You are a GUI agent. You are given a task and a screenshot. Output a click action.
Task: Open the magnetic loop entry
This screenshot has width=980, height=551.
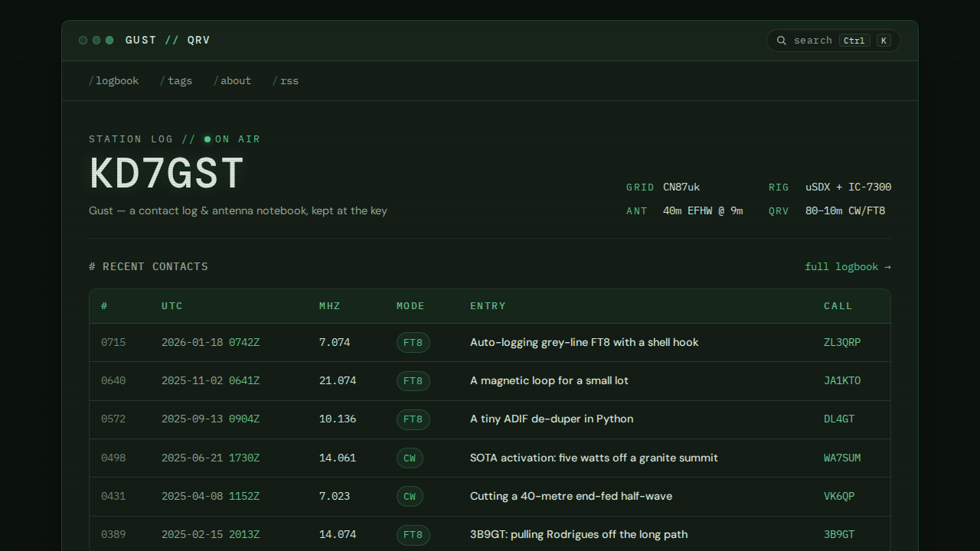pos(549,380)
